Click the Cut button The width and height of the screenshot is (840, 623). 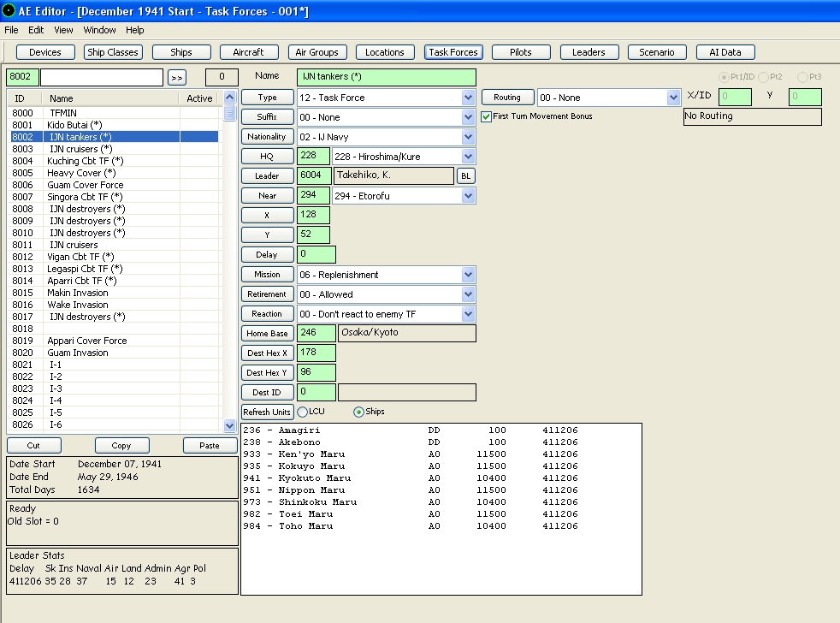coord(33,446)
